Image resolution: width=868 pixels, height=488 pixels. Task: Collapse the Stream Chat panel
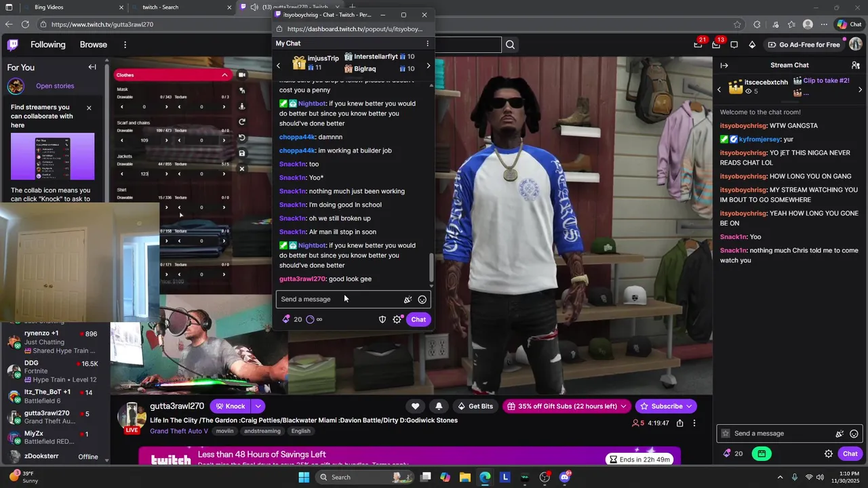724,65
